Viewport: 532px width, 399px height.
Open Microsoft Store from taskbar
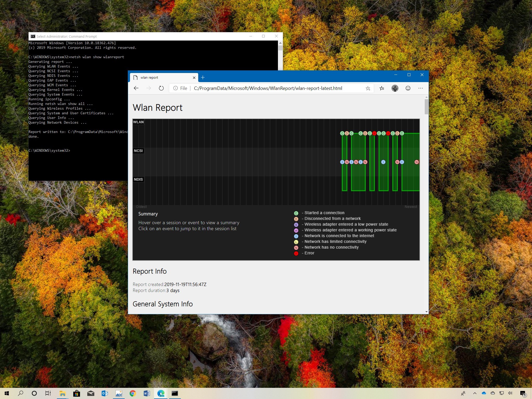click(x=76, y=393)
